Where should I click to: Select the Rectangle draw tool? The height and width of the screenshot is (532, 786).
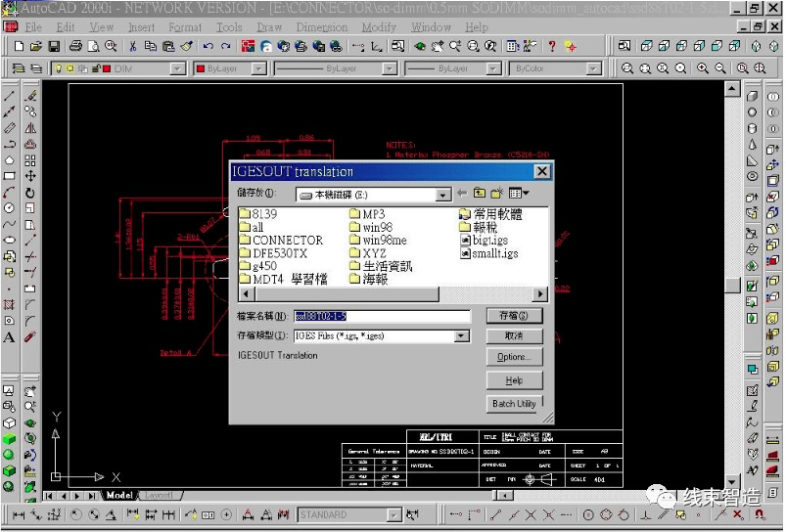9,176
